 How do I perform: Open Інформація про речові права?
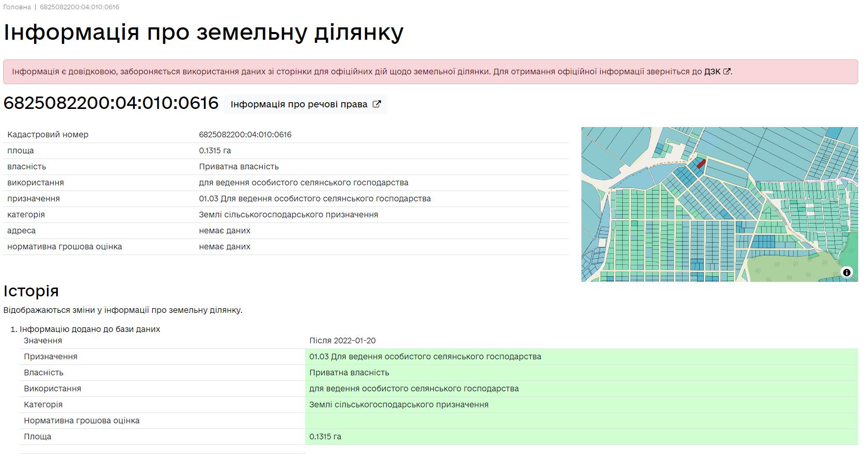point(299,104)
